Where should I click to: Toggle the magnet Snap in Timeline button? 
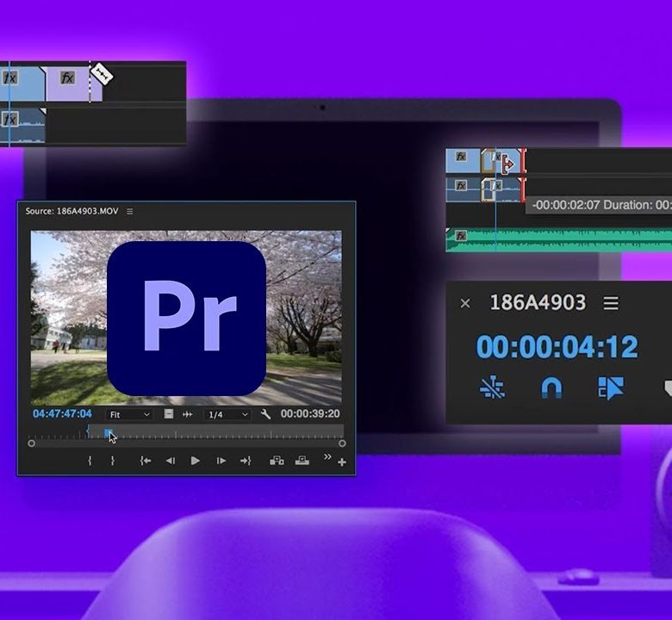551,388
